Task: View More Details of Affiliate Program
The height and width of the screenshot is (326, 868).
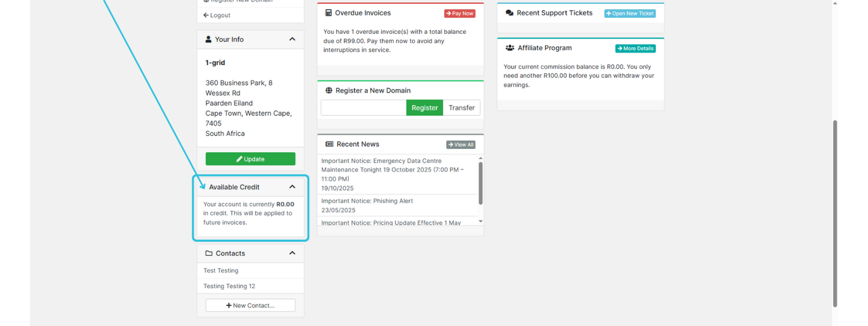Action: [635, 48]
